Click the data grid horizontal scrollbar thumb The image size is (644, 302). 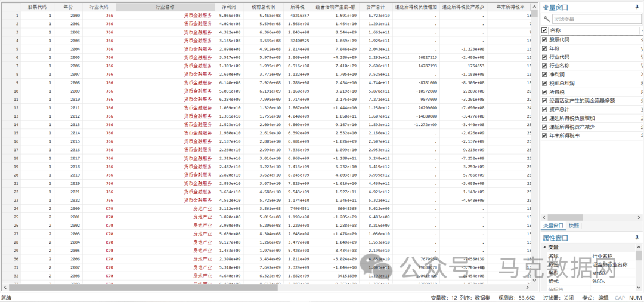click(143, 287)
